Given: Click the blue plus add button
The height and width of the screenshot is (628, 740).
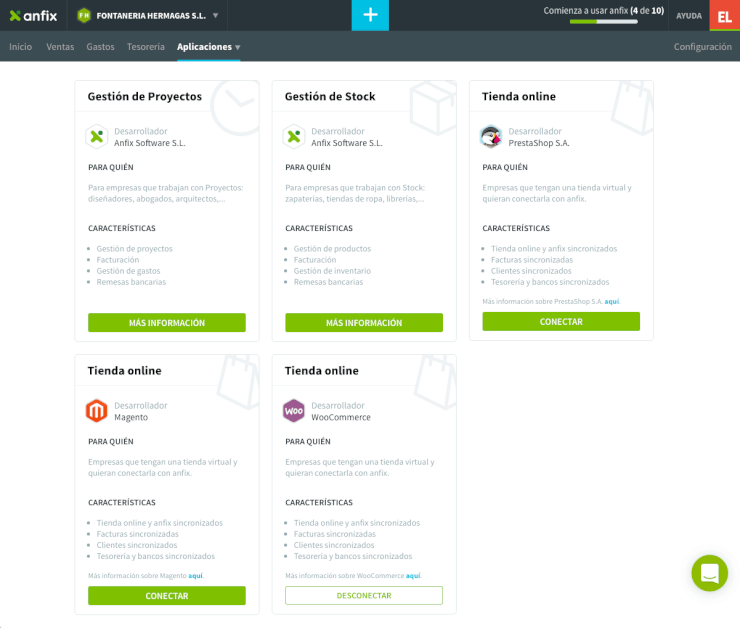Looking at the screenshot, I should [x=370, y=15].
